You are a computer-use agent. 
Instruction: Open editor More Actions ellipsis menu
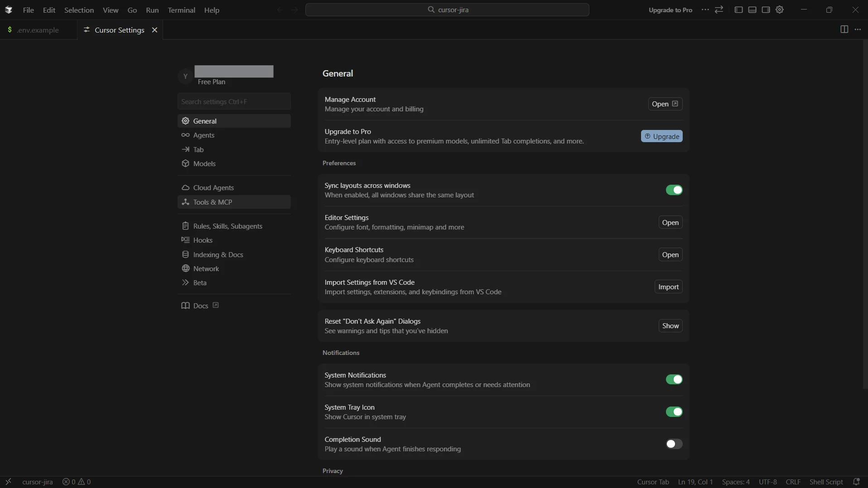tap(858, 29)
